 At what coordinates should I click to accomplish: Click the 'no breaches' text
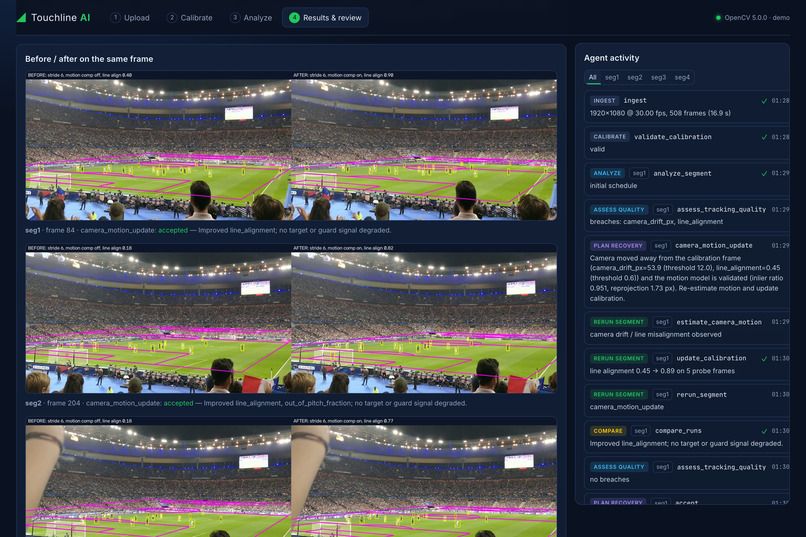tap(609, 479)
